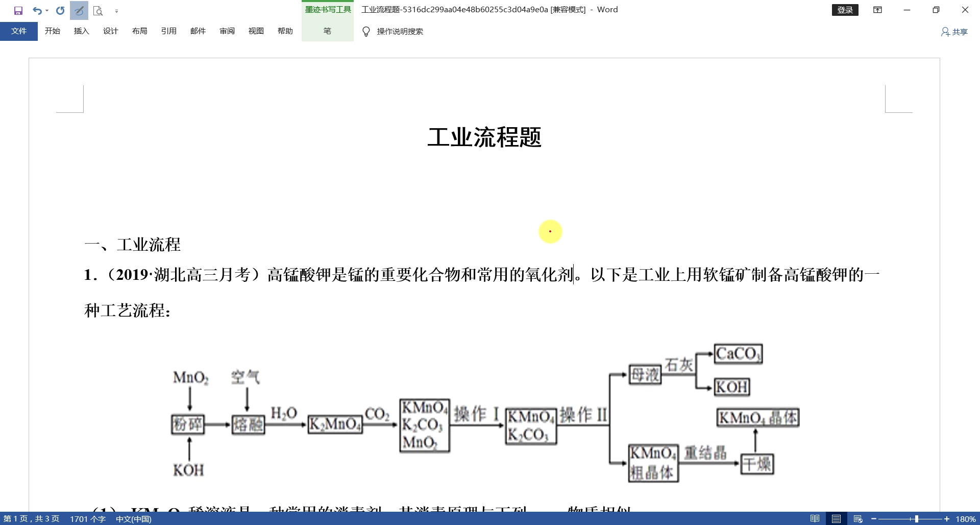
Task: Click the 干燥 box in the diagram
Action: pos(757,464)
